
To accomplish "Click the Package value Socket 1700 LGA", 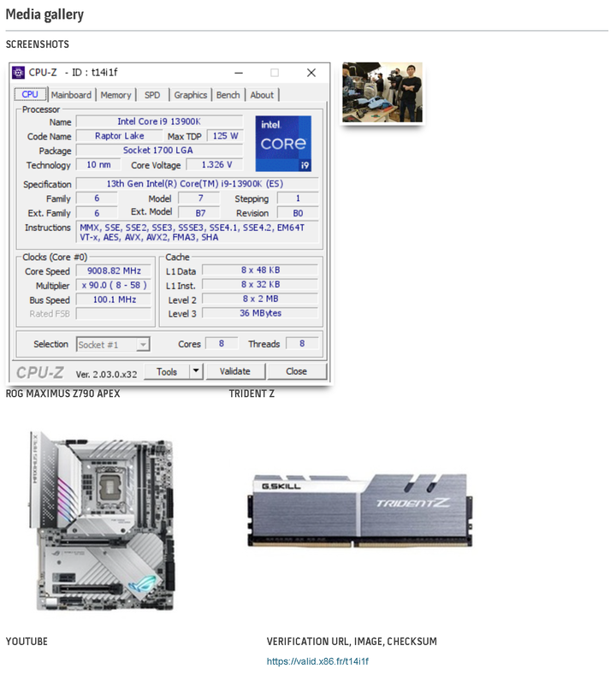I will point(159,150).
